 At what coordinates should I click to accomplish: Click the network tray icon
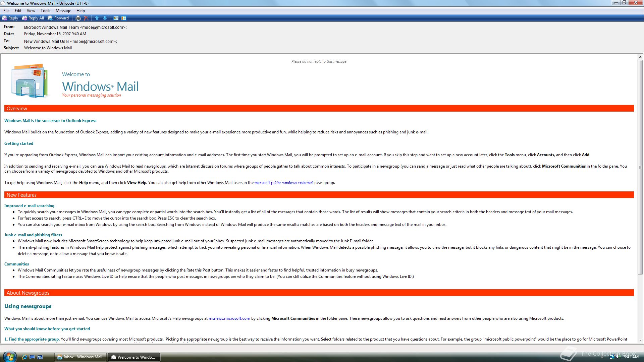coord(612,357)
